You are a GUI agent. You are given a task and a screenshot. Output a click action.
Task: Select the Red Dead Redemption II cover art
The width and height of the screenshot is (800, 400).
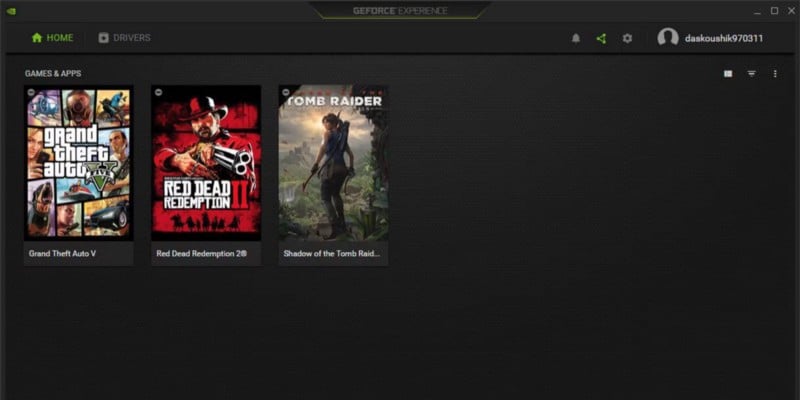206,163
